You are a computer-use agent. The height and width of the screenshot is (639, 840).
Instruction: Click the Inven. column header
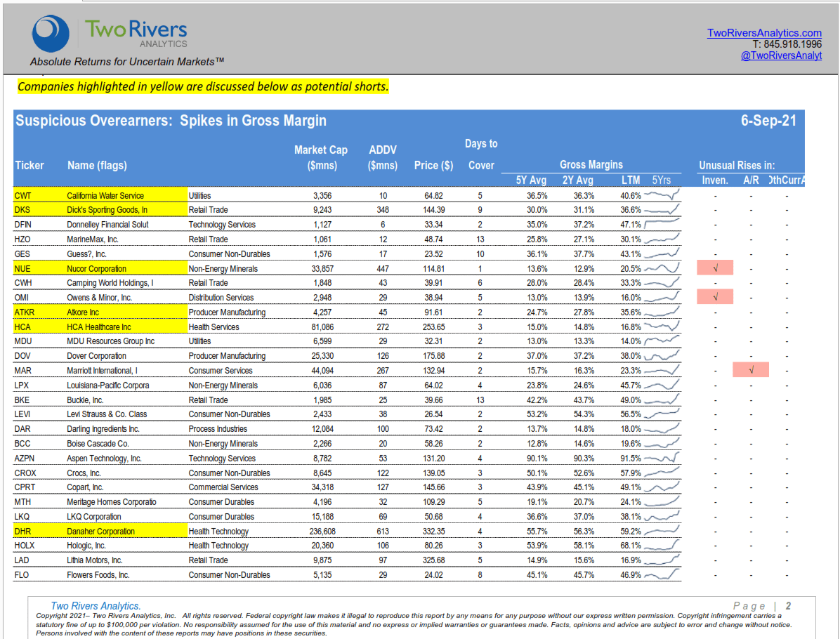point(715,180)
